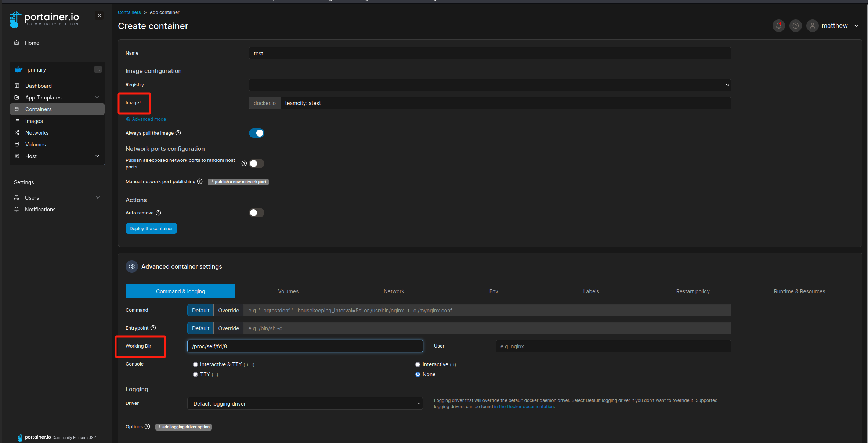Select Interactive & TTY console option

tap(195, 364)
